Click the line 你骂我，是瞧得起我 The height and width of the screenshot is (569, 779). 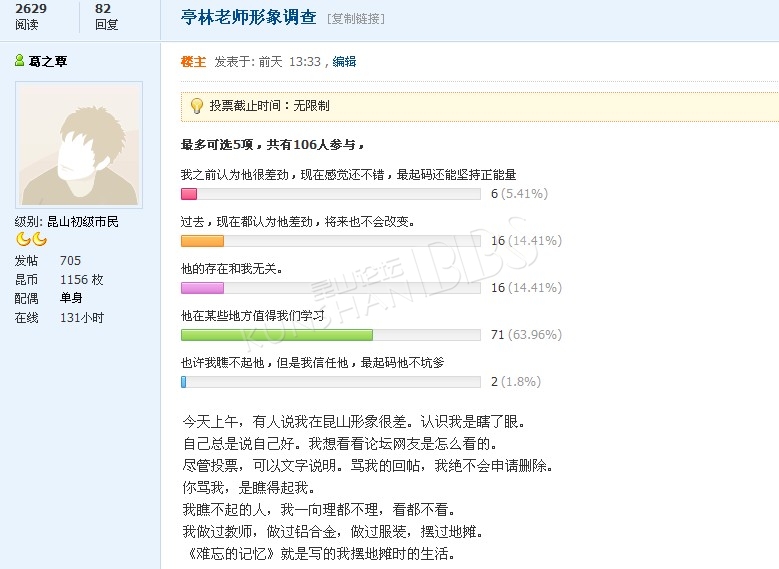tap(248, 487)
